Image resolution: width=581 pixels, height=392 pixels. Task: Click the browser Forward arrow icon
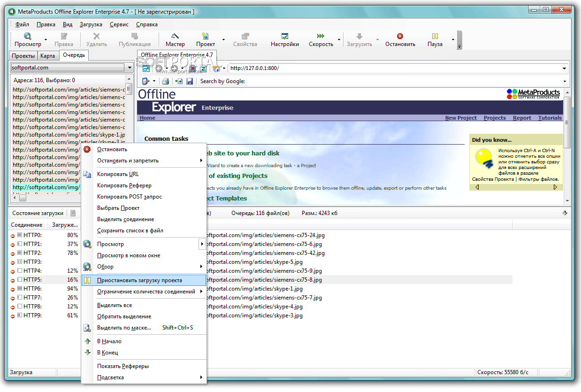174,69
